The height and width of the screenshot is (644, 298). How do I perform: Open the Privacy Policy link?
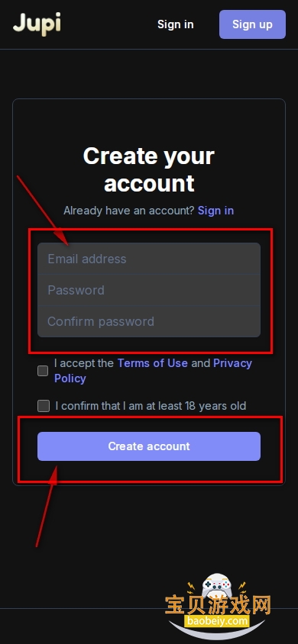click(x=153, y=371)
